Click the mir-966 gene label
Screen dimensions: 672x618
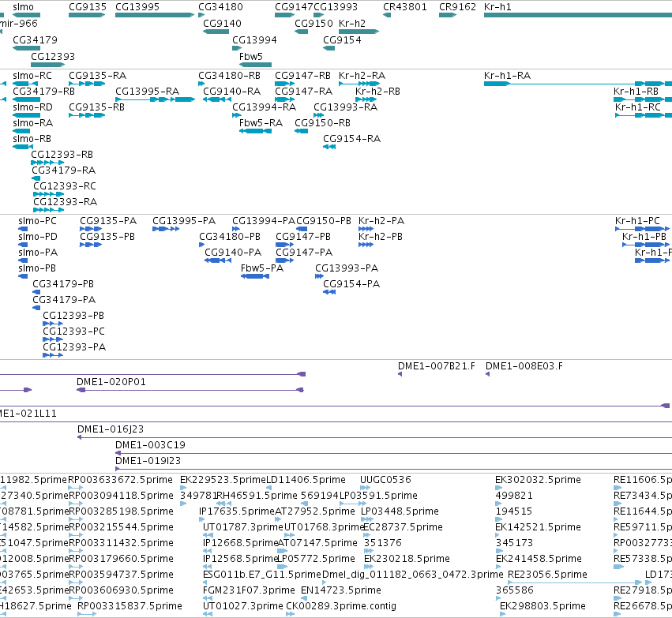[19, 24]
